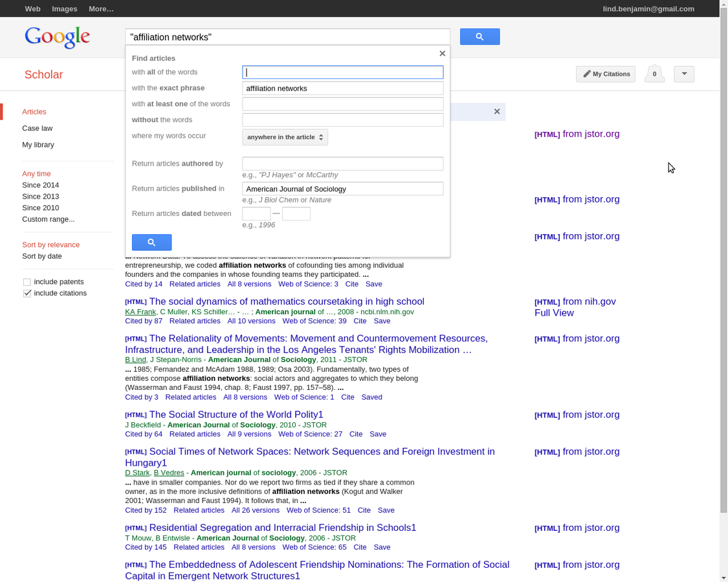Choose Sort by relevance
Screen dimensions: 728x582
[50, 244]
